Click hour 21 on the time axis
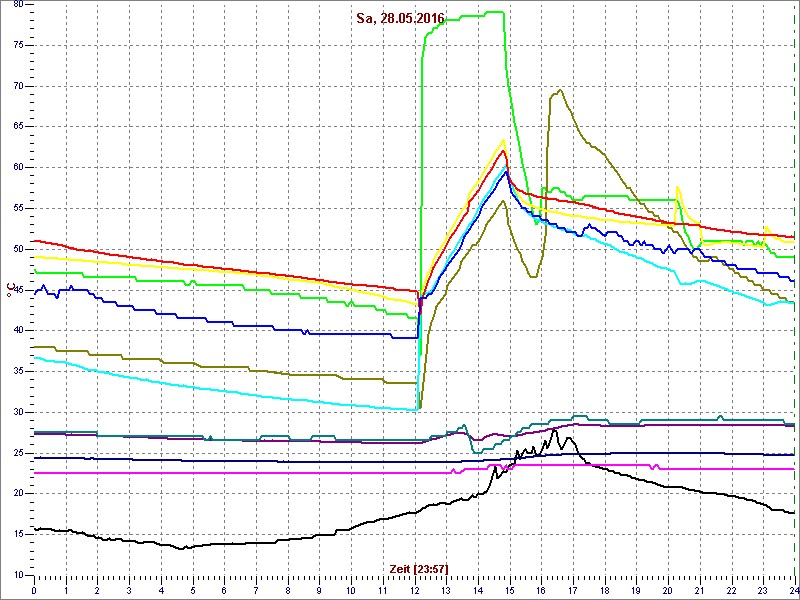Viewport: 800px width, 600px height. tap(699, 589)
